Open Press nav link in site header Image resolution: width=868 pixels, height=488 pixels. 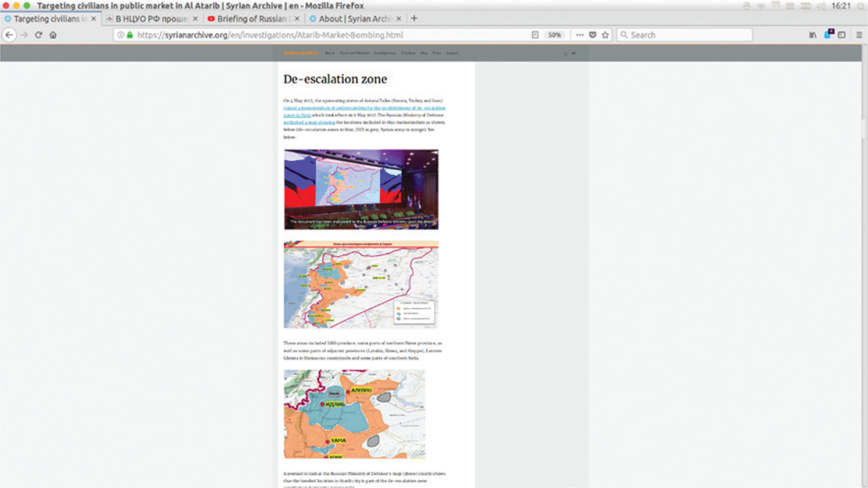(437, 53)
